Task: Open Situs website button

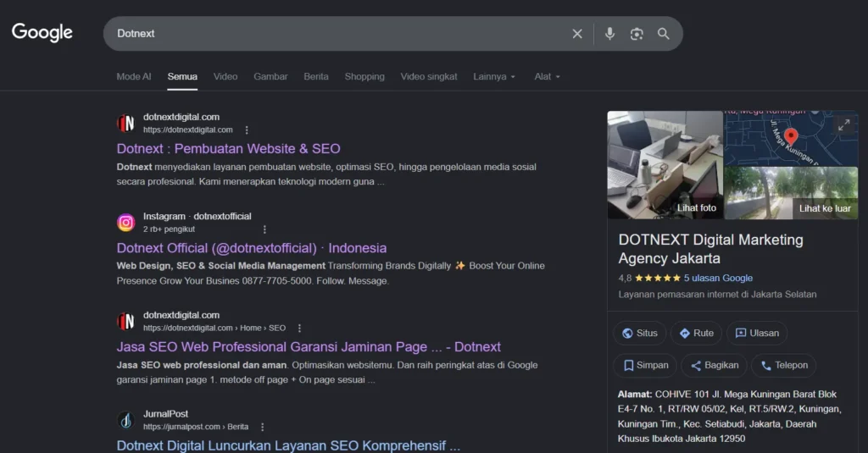Action: click(639, 333)
